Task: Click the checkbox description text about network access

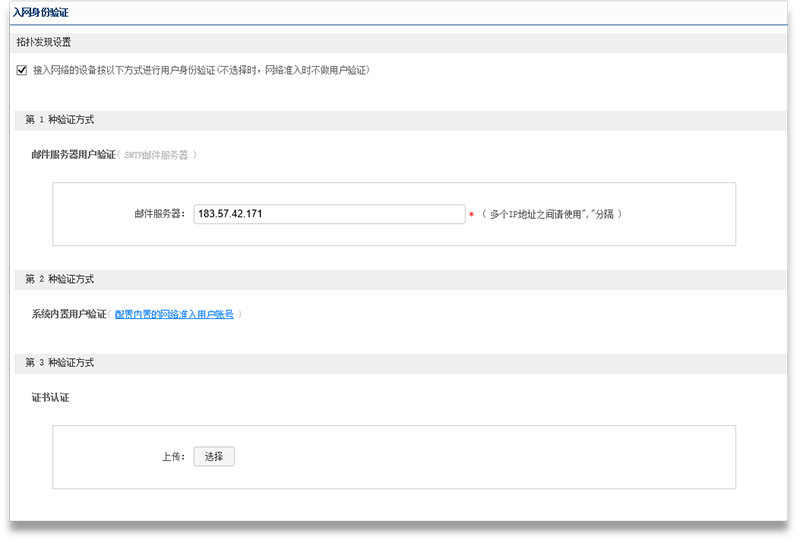Action: click(201, 70)
